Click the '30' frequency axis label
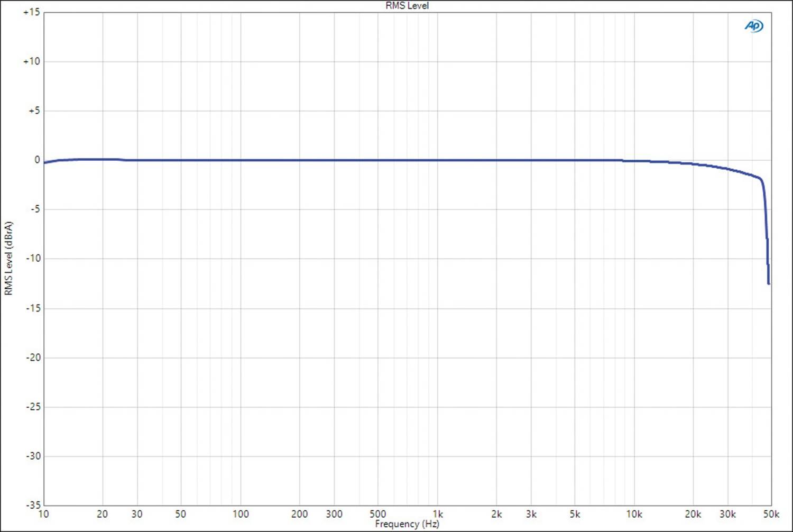This screenshot has height=532, width=793. click(137, 514)
